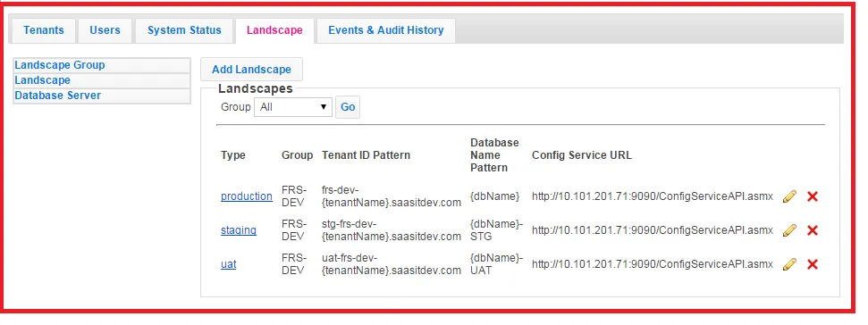Click the stg-frs-dev-{tenantName}.saasitdev.com tenant pattern
Screen dimensions: 868x325
[392, 230]
